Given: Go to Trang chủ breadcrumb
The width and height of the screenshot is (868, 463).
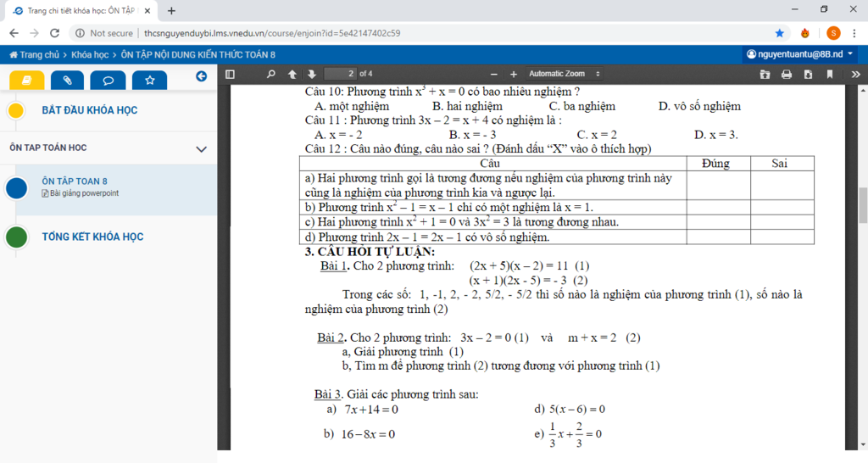Looking at the screenshot, I should pyautogui.click(x=34, y=55).
